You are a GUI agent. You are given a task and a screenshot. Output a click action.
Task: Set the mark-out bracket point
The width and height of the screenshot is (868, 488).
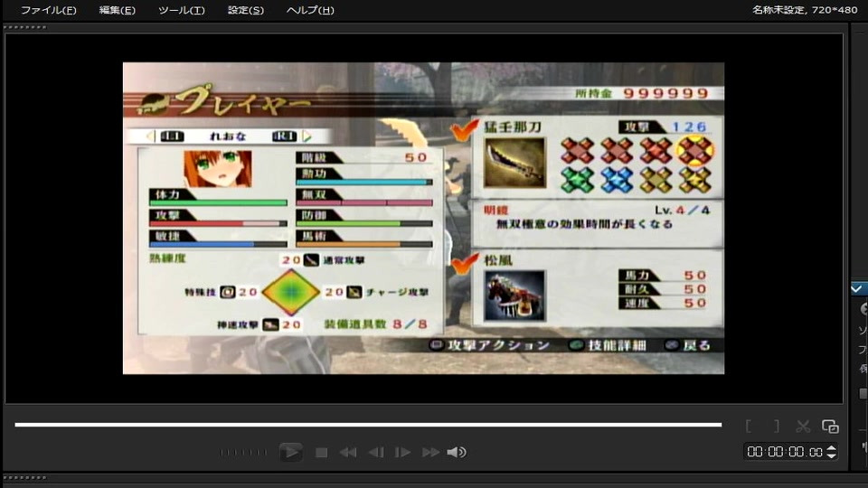pos(776,426)
